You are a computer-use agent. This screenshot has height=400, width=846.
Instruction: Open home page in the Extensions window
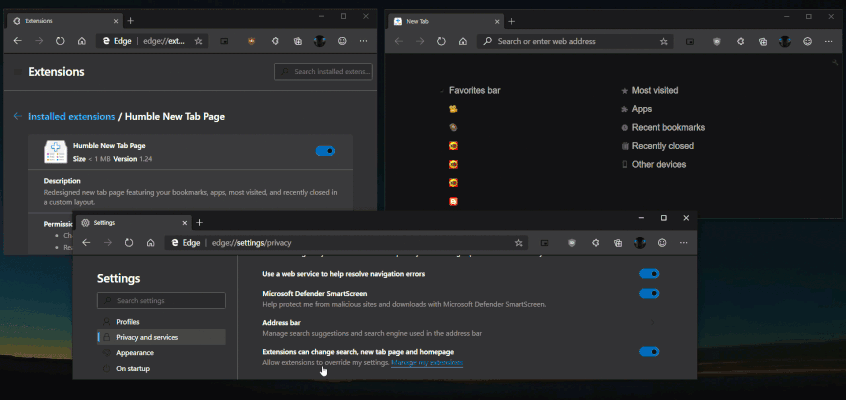coord(82,41)
